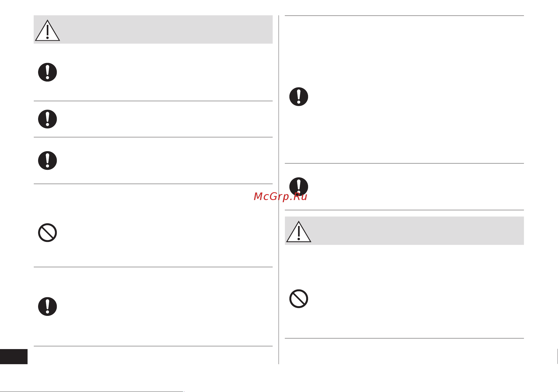Click the black page tab at the page edge
Image resolution: width=558 pixels, height=392 pixels.
click(14, 356)
